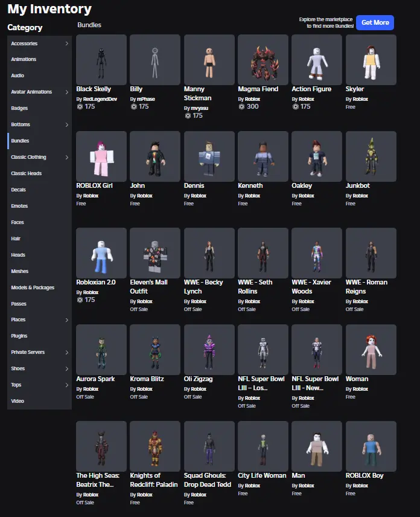Image resolution: width=420 pixels, height=517 pixels.
Task: Open The High Seas: Beatrix thumbnail
Action: coord(101,446)
